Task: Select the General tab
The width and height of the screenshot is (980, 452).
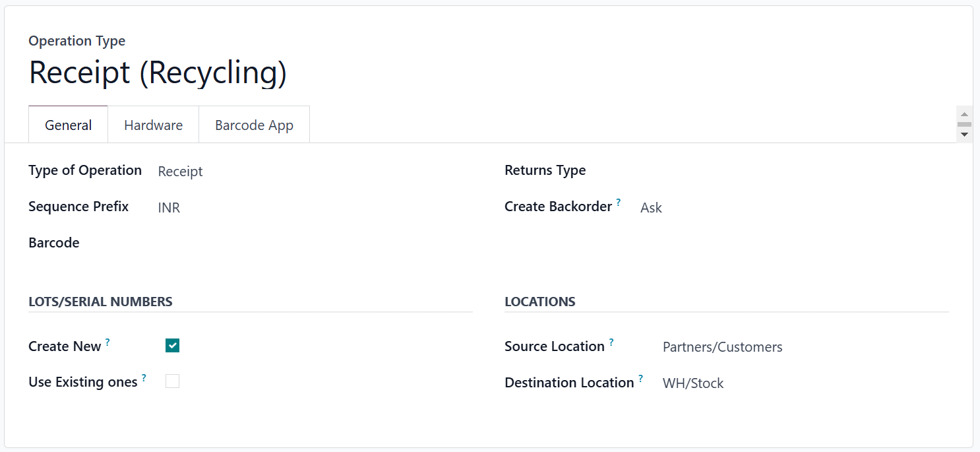Action: click(68, 125)
